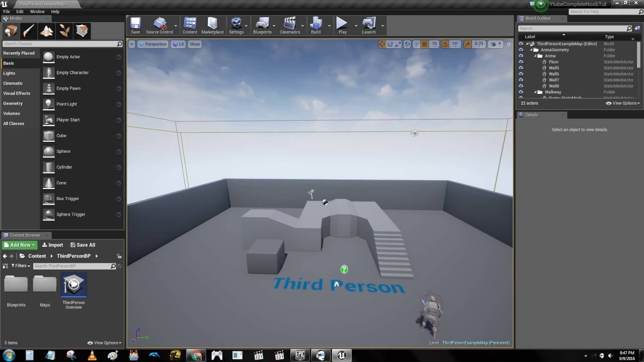Click the Source Control toolbar icon
Viewport: 644px width, 362px height.
click(x=159, y=26)
